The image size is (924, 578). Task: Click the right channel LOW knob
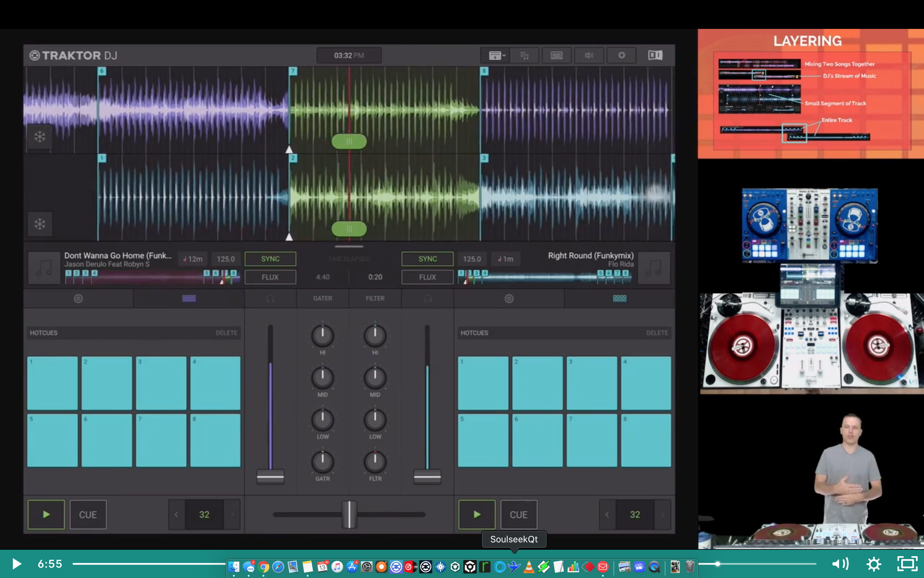tap(375, 420)
